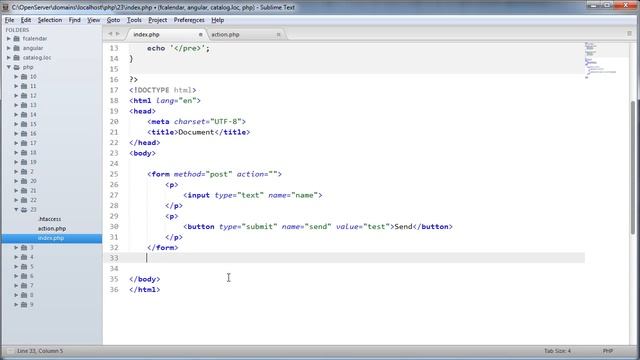Click folder 17 icon in sidebar

pyautogui.click(x=24, y=143)
